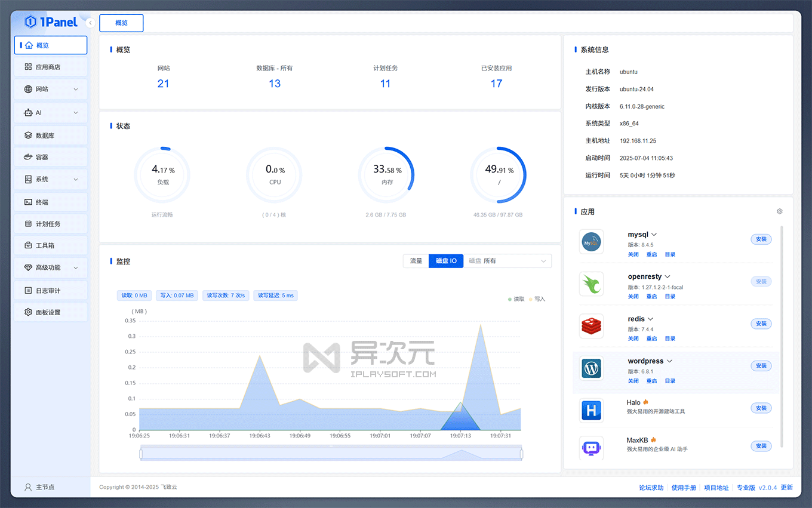
Task: Open the 磁盘 所有 dropdown
Action: pos(507,261)
